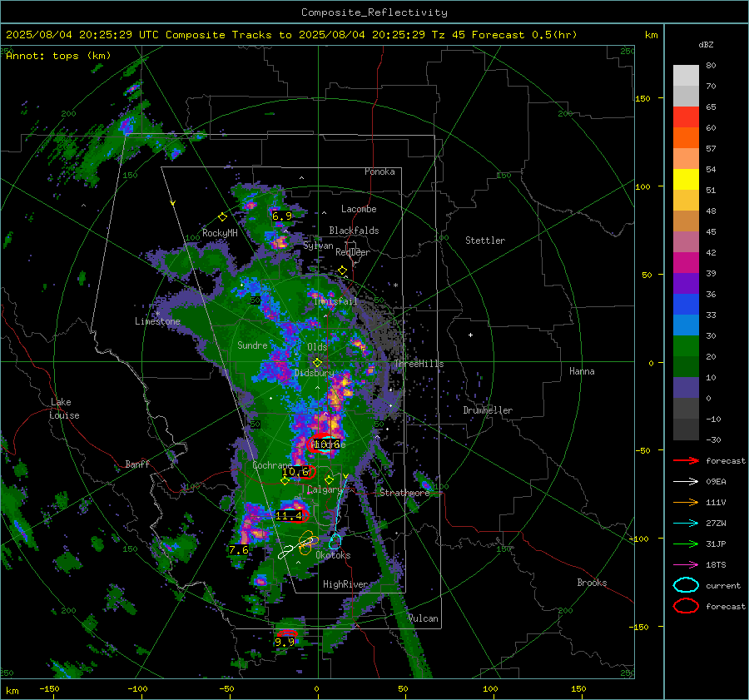The width and height of the screenshot is (749, 700).
Task: Click the Drumheller city label
Action: 488,410
